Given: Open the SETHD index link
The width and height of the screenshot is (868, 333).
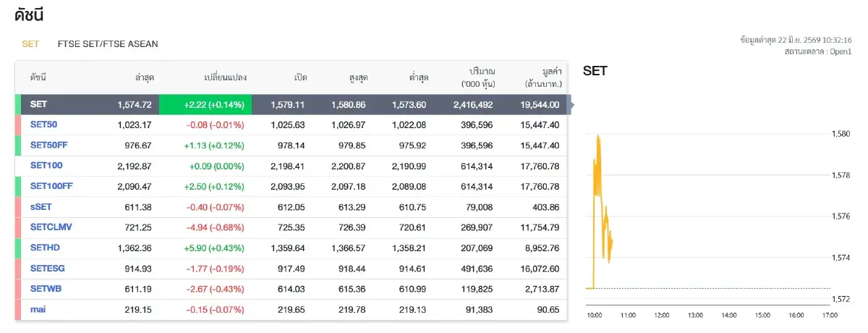Looking at the screenshot, I should (x=44, y=248).
